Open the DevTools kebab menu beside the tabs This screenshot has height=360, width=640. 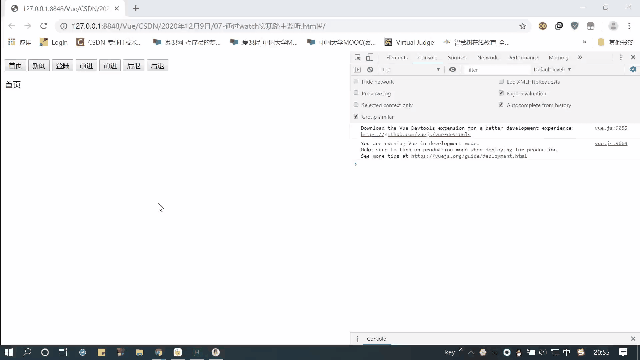(x=621, y=58)
